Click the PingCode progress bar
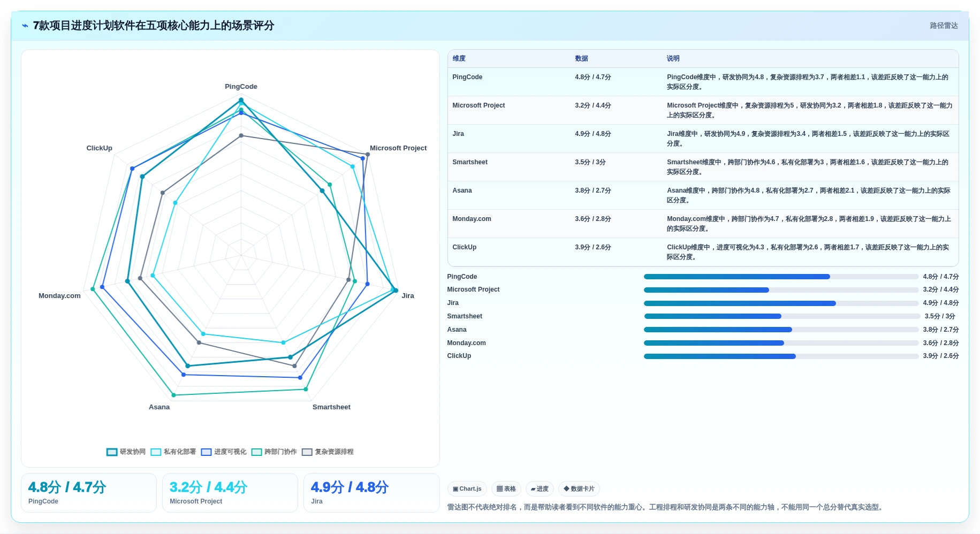Viewport: 980px width, 534px height. 781,277
